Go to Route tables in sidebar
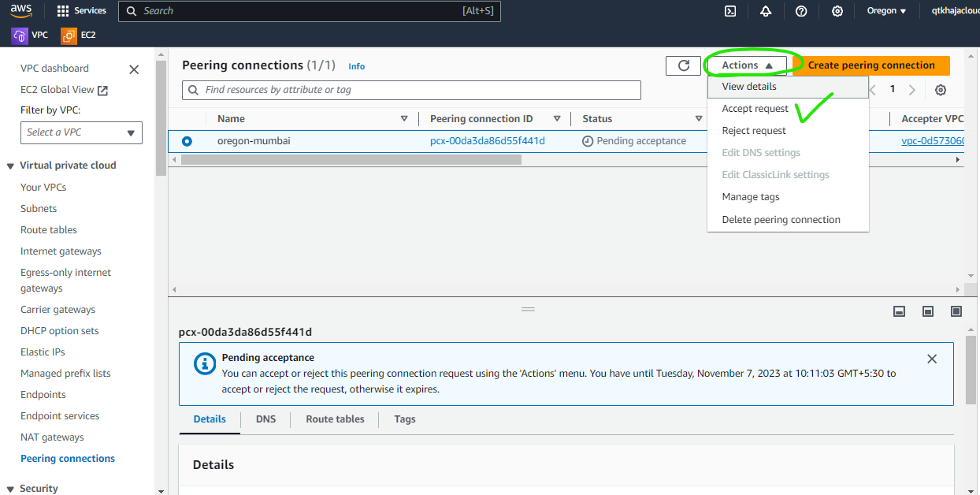980x495 pixels. (x=49, y=230)
